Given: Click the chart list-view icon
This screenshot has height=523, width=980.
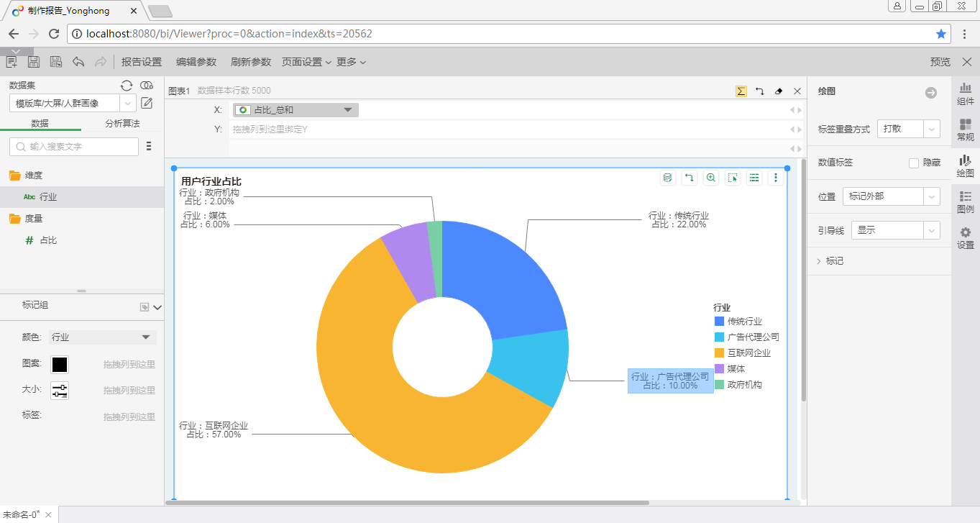Looking at the screenshot, I should [754, 178].
